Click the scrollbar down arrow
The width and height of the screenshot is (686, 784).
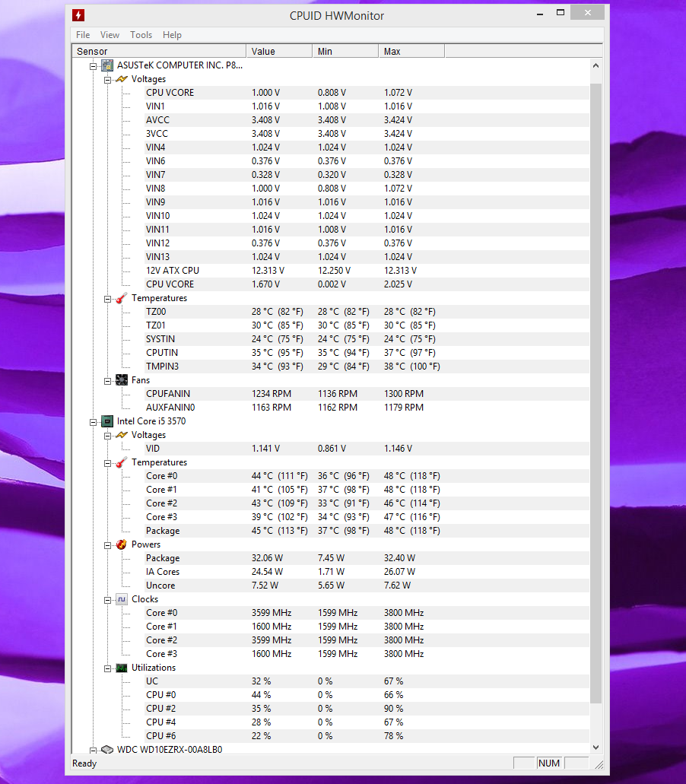(x=595, y=747)
